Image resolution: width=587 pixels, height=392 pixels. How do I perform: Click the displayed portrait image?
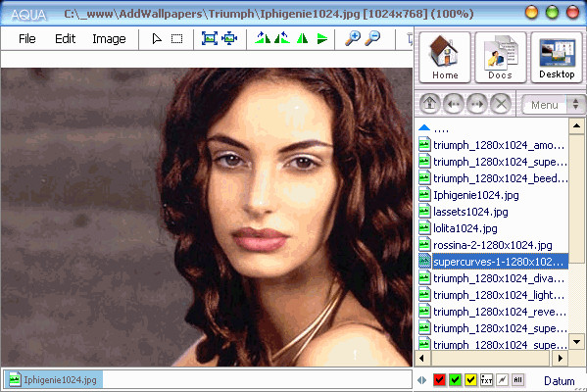pos(207,218)
